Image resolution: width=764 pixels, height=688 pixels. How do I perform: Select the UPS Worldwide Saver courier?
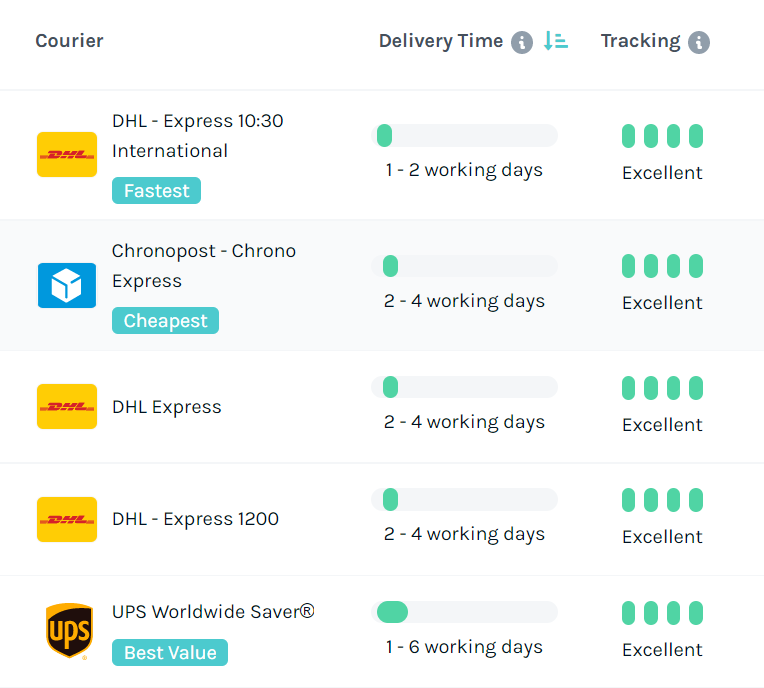[213, 611]
